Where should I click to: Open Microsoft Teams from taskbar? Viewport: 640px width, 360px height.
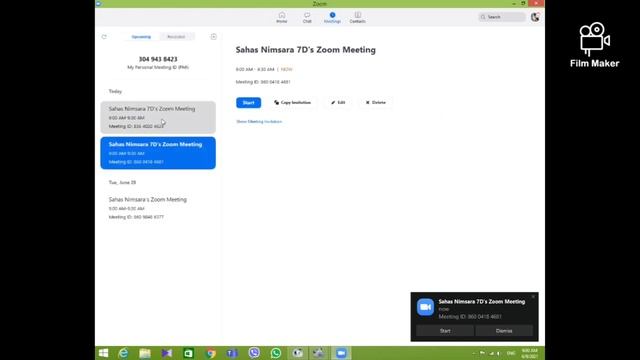[x=232, y=353]
